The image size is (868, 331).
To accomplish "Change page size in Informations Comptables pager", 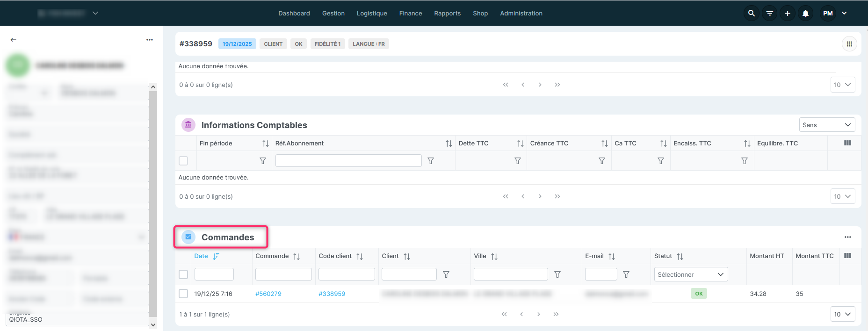I will click(843, 196).
